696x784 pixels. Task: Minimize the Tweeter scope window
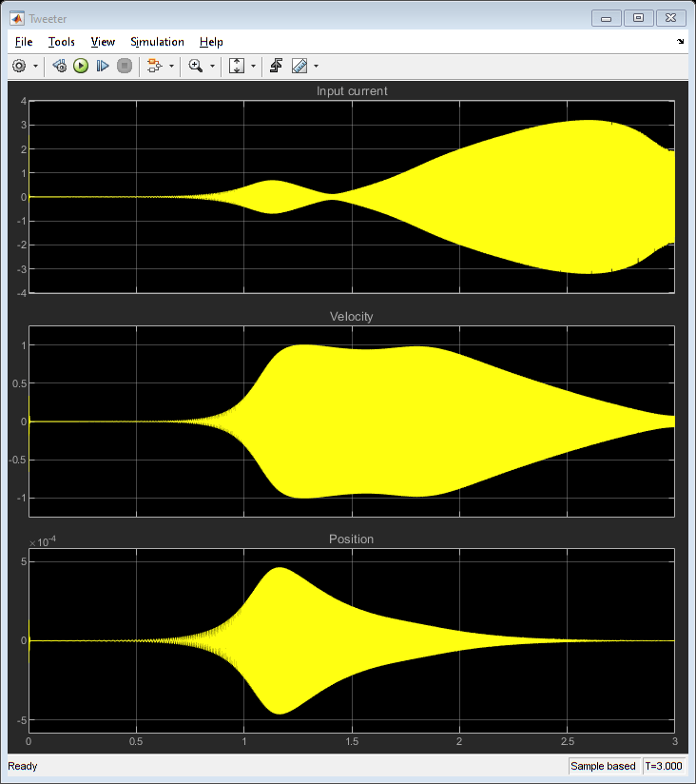606,18
